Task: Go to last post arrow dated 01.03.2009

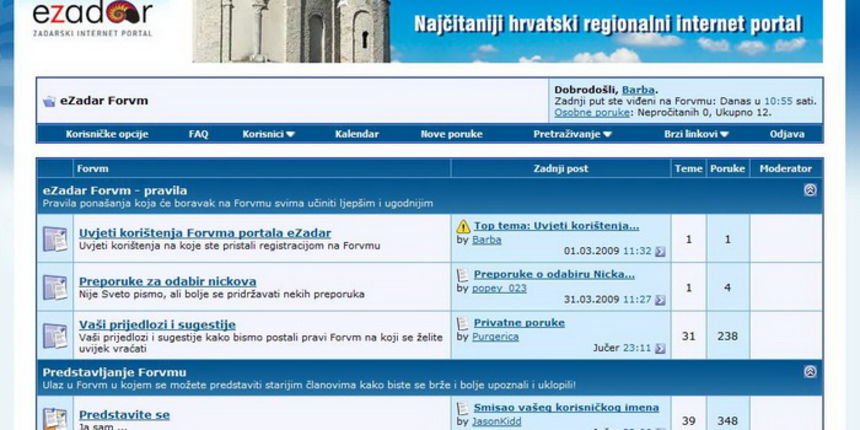Action: pyautogui.click(x=660, y=251)
